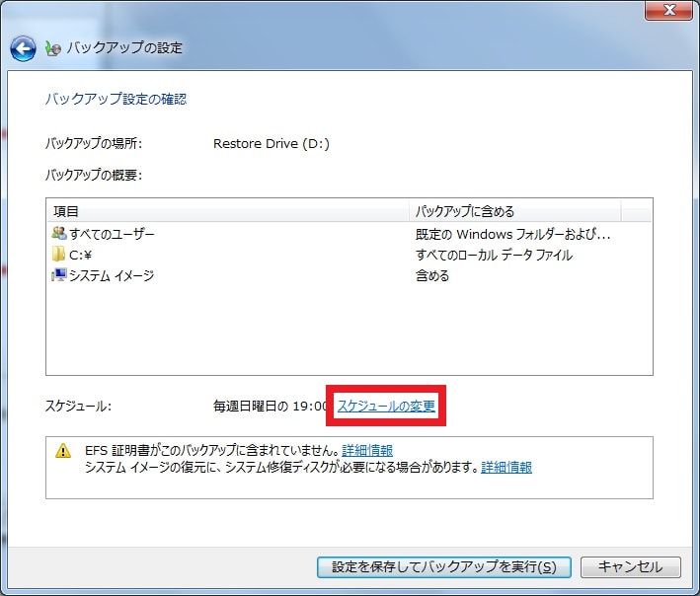Click the yellow warning triangle icon

pyautogui.click(x=63, y=451)
